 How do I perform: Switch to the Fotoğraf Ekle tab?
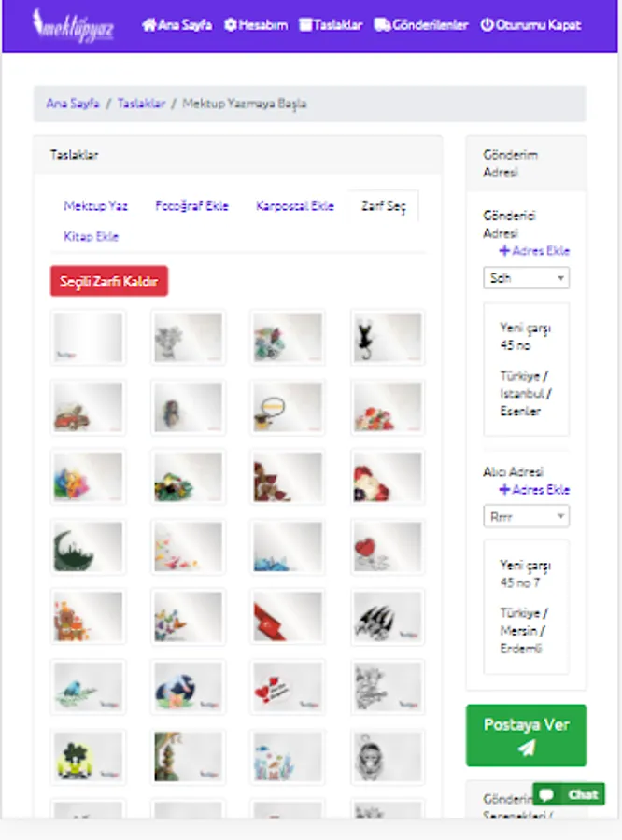click(x=192, y=205)
